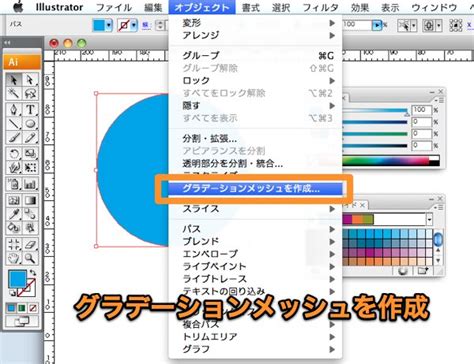Set paint mode to Gradient in toolbox

click(x=22, y=308)
